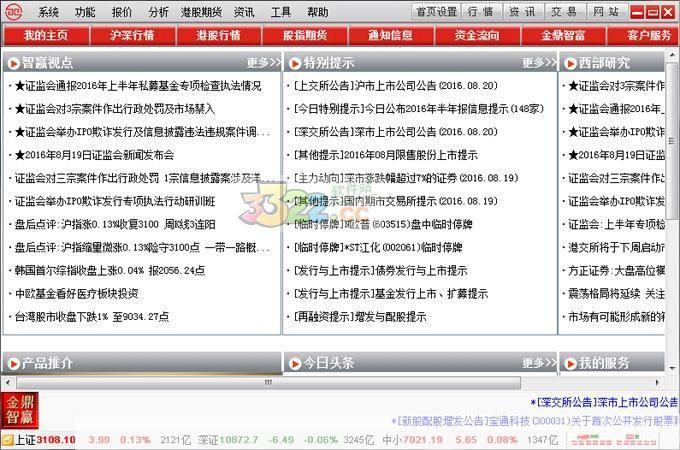680x450 pixels.
Task: Switch to 我的主页 tab
Action: [x=46, y=35]
